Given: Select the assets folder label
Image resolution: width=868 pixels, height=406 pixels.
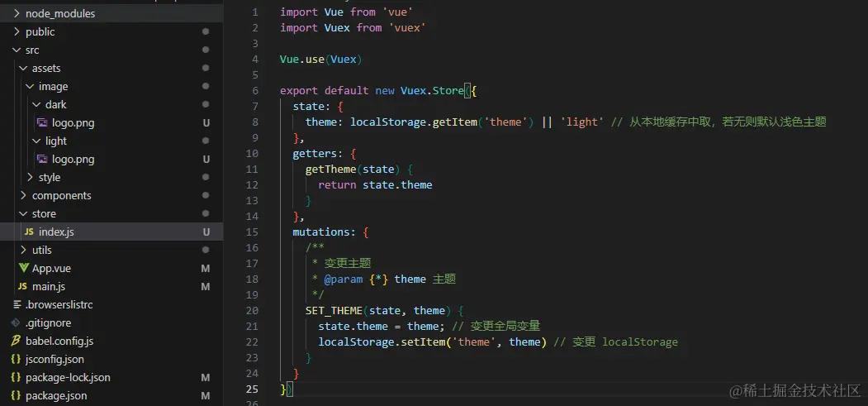Looking at the screenshot, I should (46, 69).
